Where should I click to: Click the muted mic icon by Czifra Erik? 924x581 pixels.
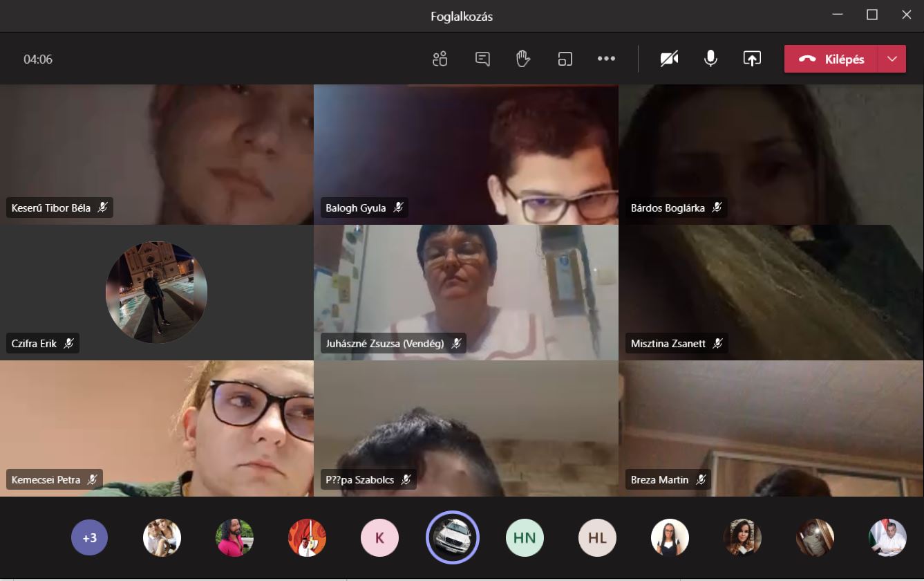pyautogui.click(x=68, y=342)
